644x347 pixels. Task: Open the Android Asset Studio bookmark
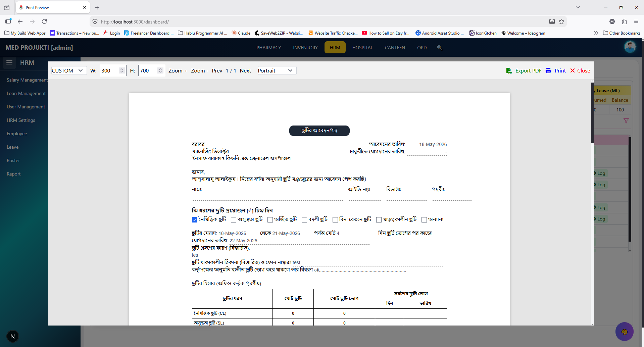[440, 33]
